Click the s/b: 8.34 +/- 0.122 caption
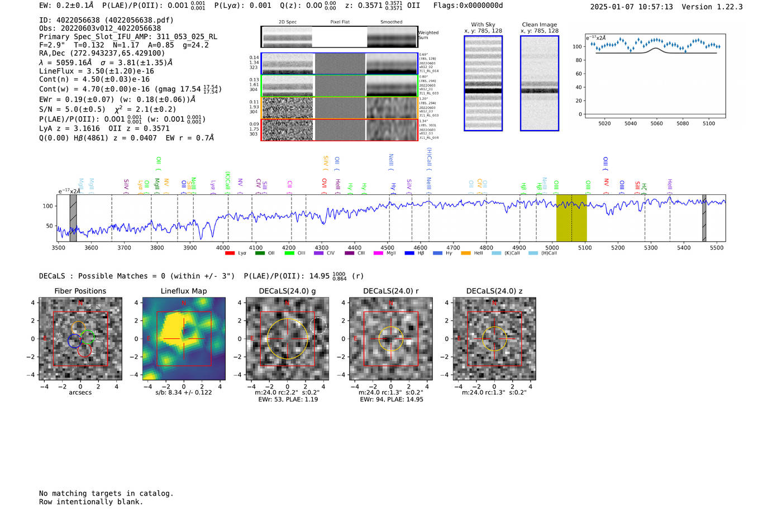 coord(184,392)
